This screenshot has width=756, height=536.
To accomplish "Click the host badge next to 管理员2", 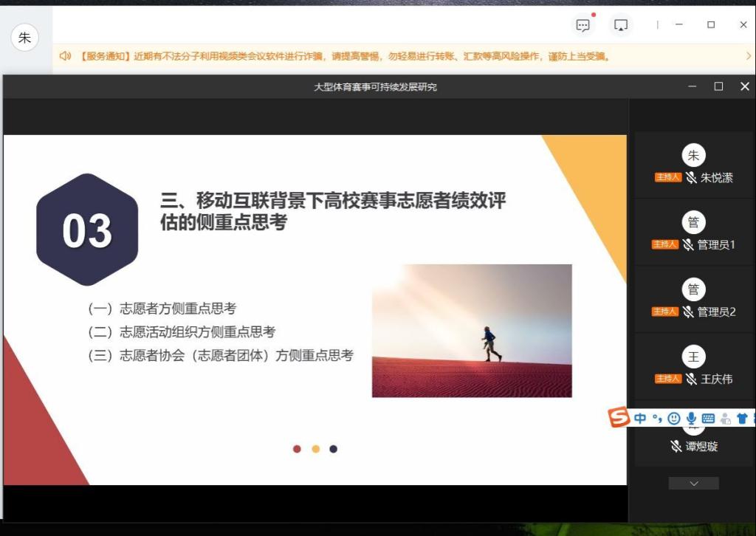I will [665, 312].
